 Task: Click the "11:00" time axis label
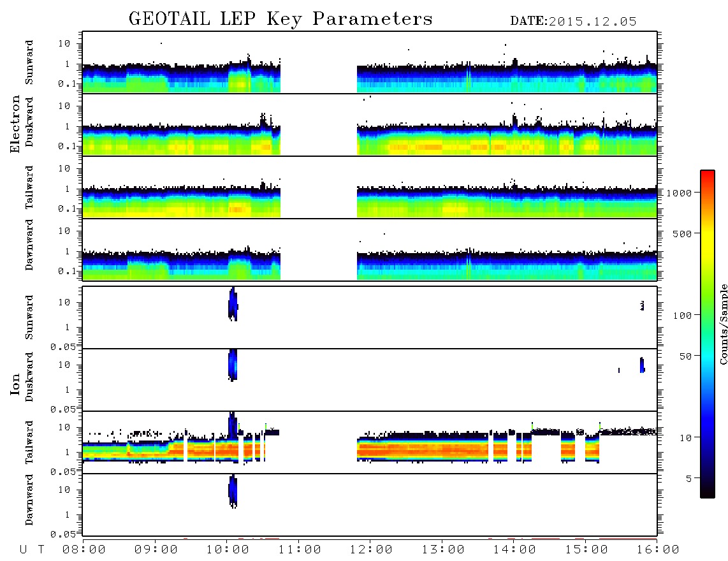tap(300, 550)
